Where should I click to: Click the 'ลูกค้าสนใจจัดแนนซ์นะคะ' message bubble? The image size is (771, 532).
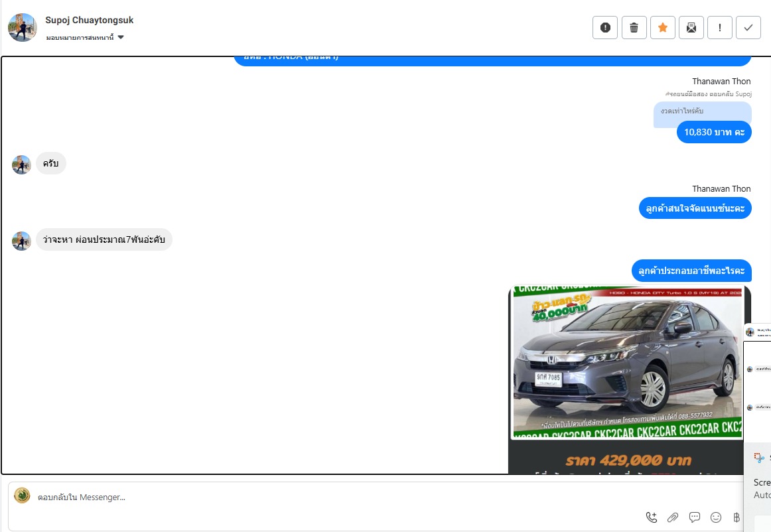point(695,208)
